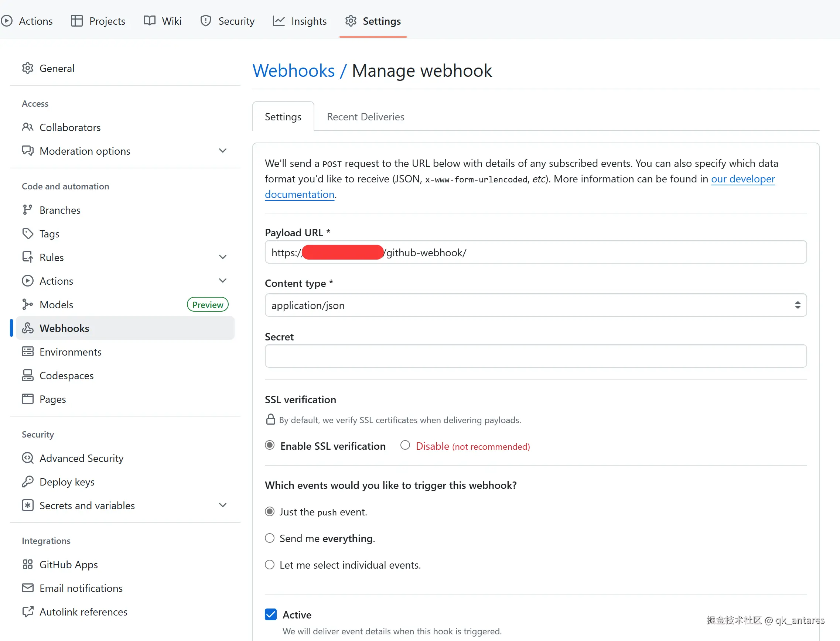Screen dimensions: 840x641
Task: Expand the Secrets and variables section
Action: tap(223, 505)
